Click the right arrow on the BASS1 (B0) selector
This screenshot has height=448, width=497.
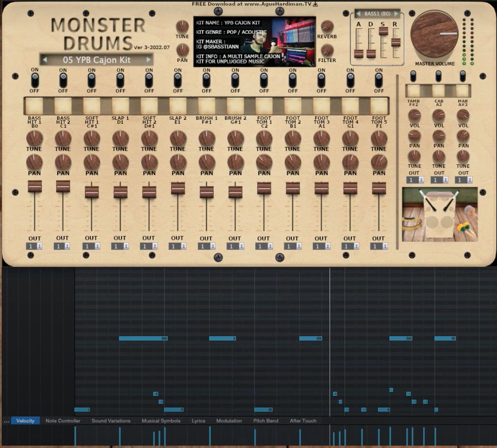[x=397, y=14]
